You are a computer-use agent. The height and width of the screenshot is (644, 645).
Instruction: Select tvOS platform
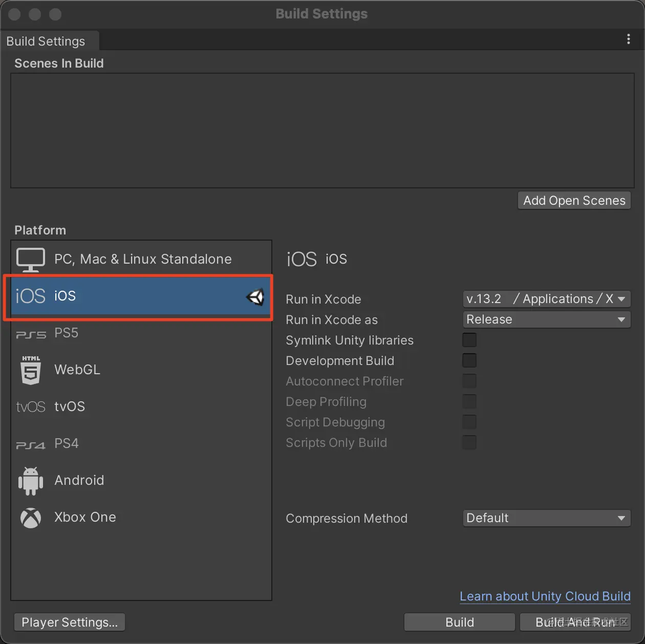[141, 406]
